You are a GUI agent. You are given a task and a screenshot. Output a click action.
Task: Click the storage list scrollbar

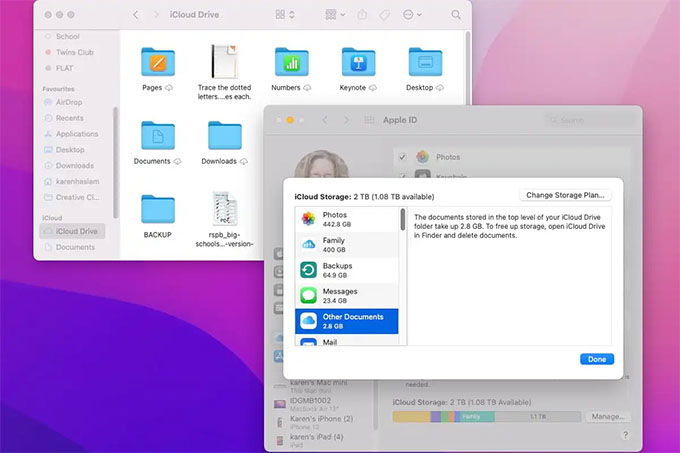403,219
